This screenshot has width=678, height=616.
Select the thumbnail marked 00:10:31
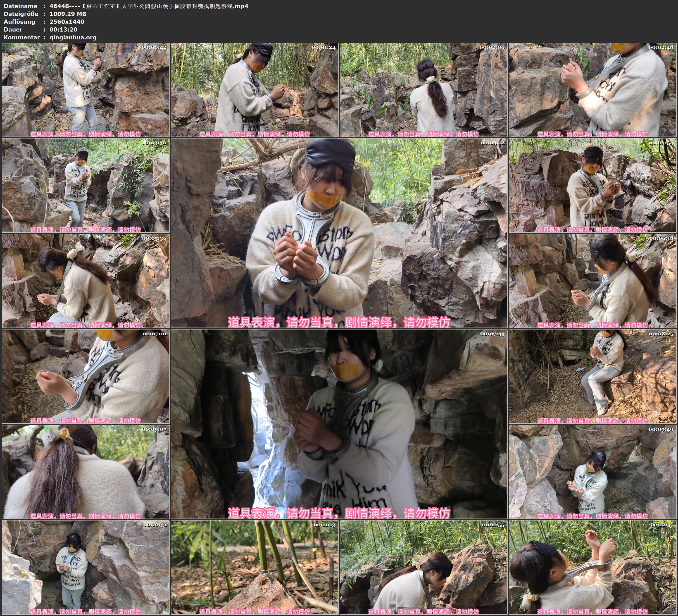coord(85,567)
